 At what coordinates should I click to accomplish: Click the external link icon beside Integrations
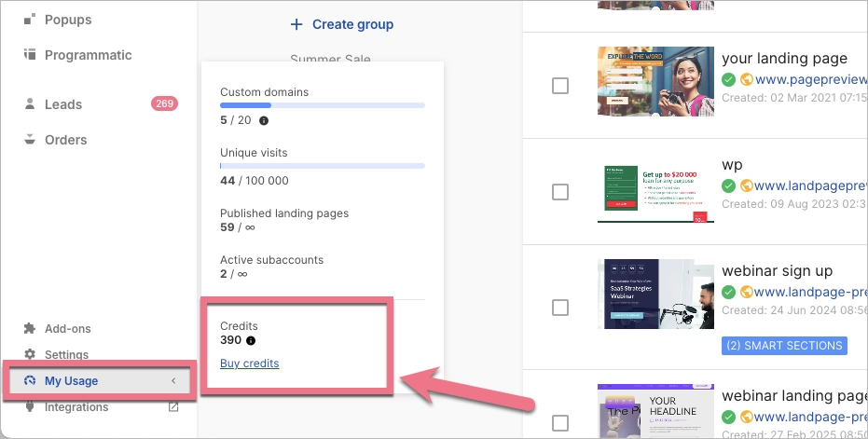click(x=173, y=407)
